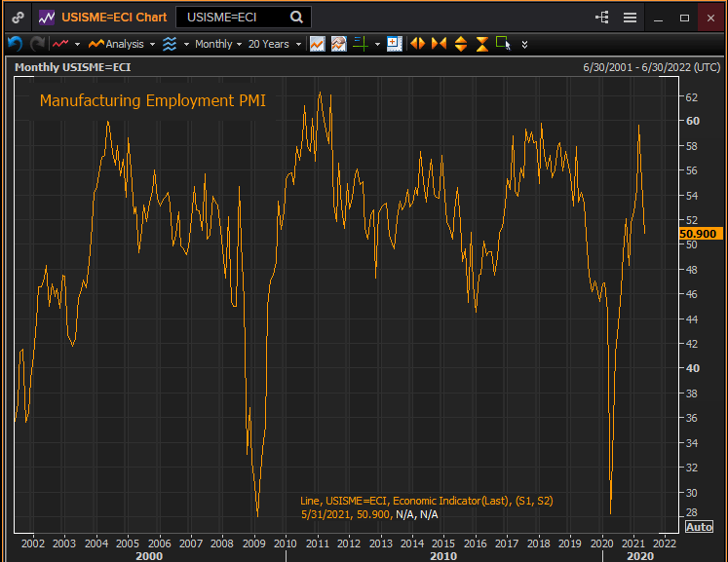
Task: Open the hamburger menu icon
Action: pyautogui.click(x=630, y=18)
